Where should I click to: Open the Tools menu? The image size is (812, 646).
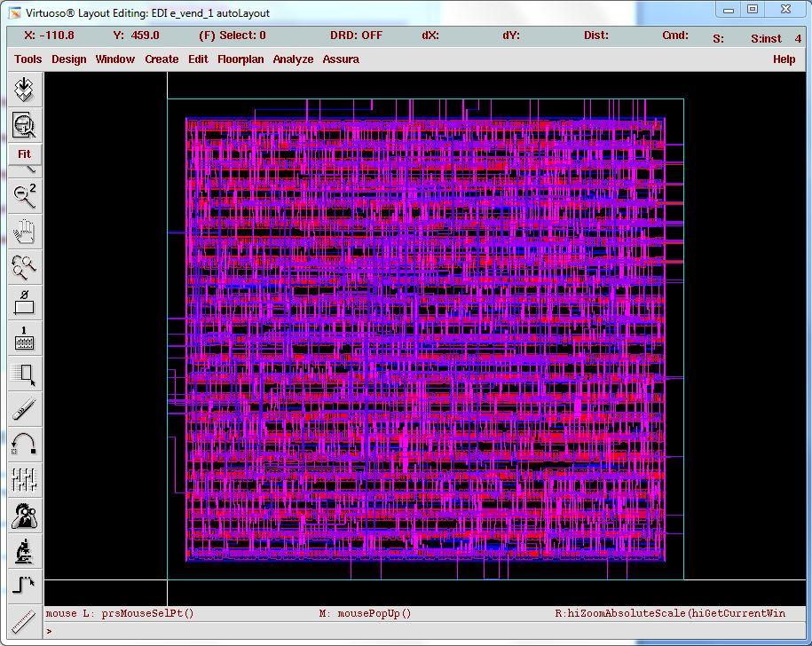click(x=28, y=59)
